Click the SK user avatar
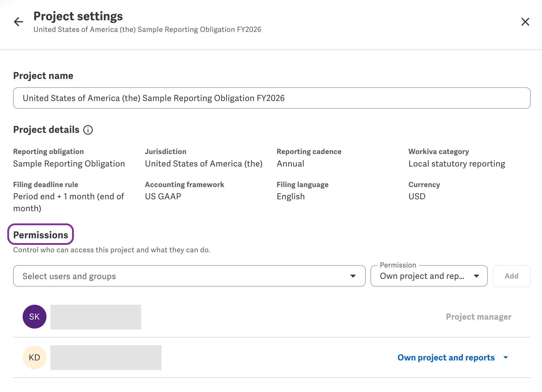 pos(35,317)
